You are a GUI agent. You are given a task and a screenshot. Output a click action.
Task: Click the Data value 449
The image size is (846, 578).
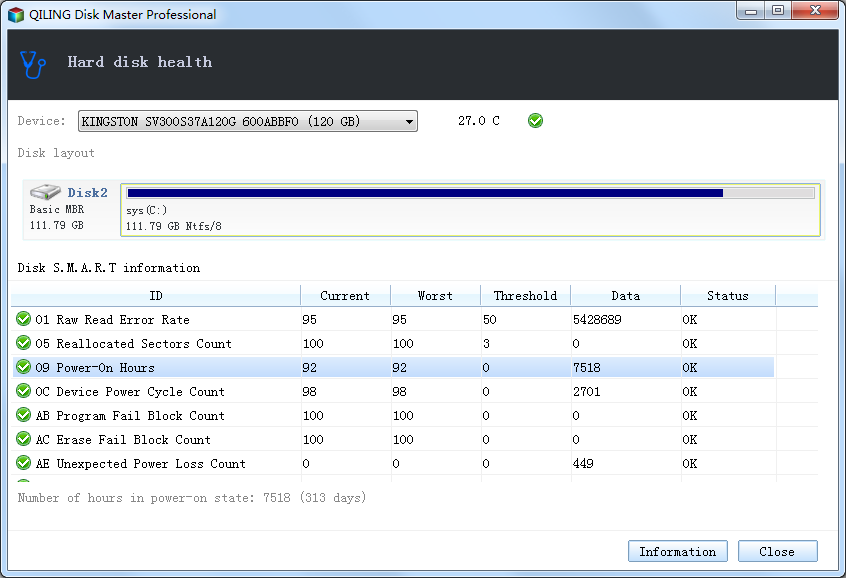583,464
